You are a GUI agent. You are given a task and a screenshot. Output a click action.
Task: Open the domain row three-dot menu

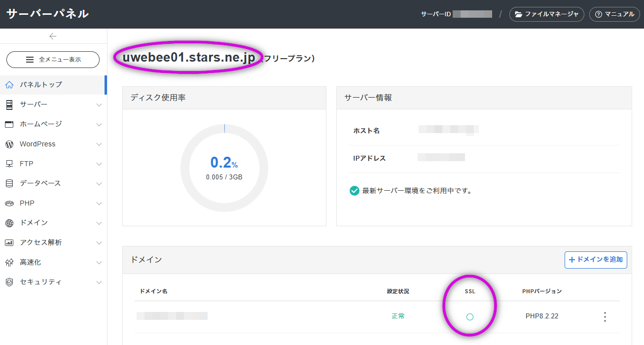605,316
